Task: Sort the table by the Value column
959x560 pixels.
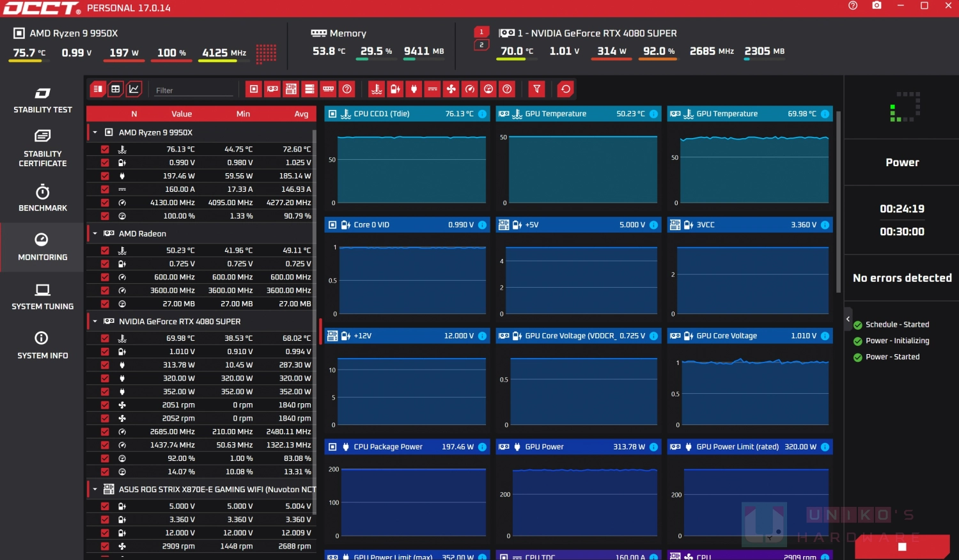Action: pos(182,114)
